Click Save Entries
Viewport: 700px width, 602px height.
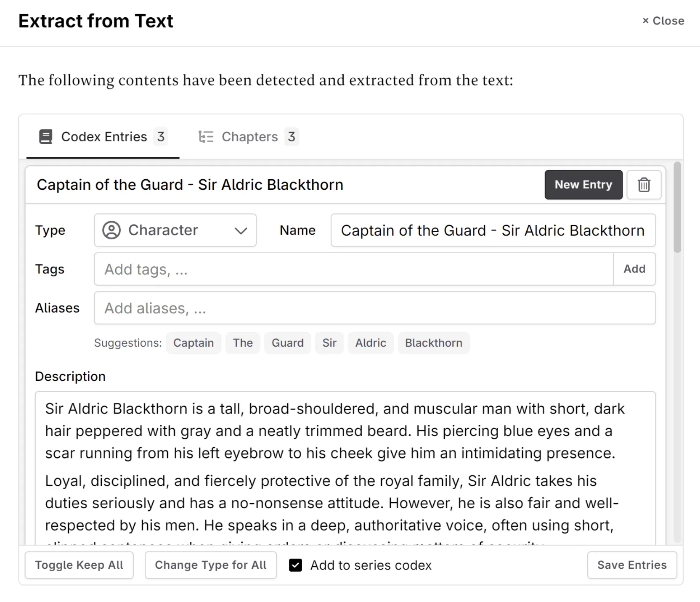(631, 565)
